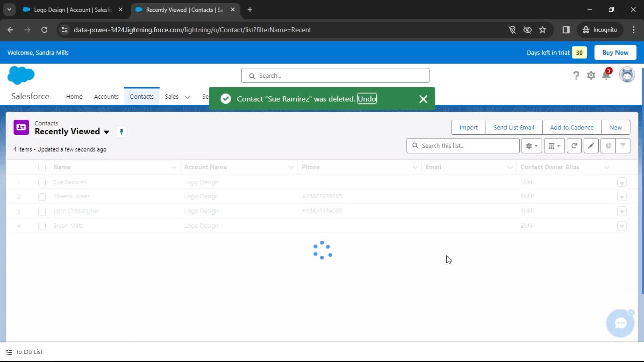Viewport: 644px width, 362px height.
Task: Expand the Recently Viewed list view picker
Action: 107,132
